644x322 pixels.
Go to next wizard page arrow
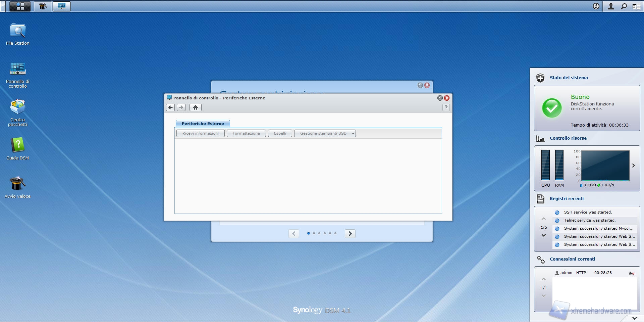coord(350,234)
